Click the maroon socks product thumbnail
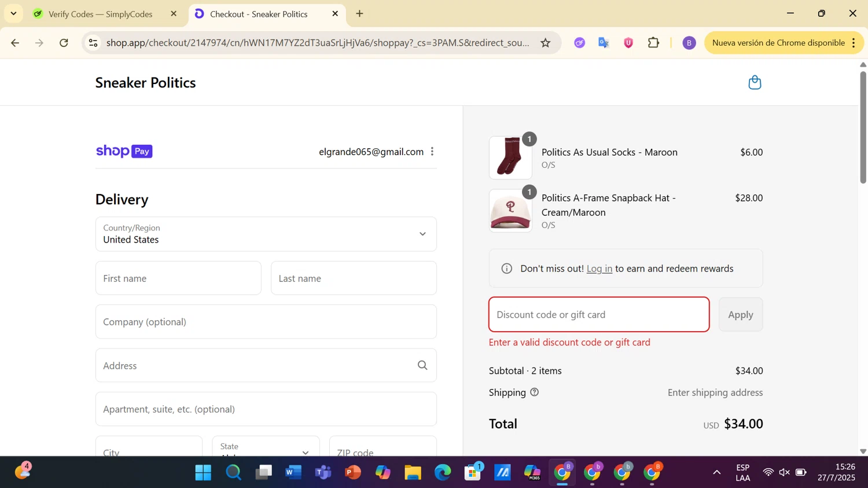Screen dimensions: 868x488 510,157
